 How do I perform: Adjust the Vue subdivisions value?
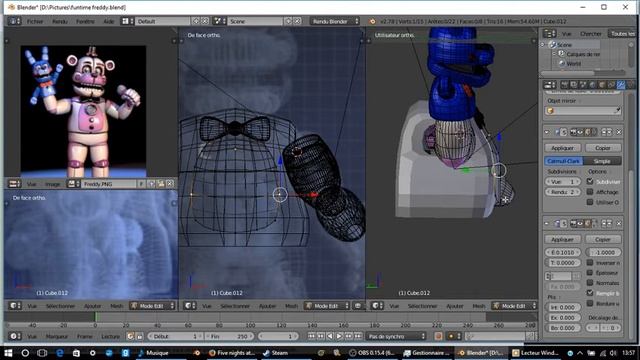[563, 182]
